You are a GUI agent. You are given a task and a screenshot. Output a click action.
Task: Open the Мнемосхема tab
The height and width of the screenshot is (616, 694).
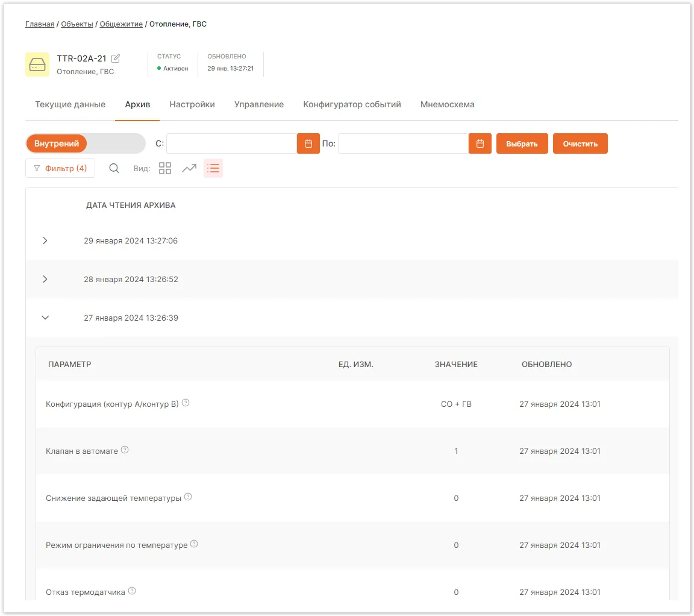pos(448,104)
